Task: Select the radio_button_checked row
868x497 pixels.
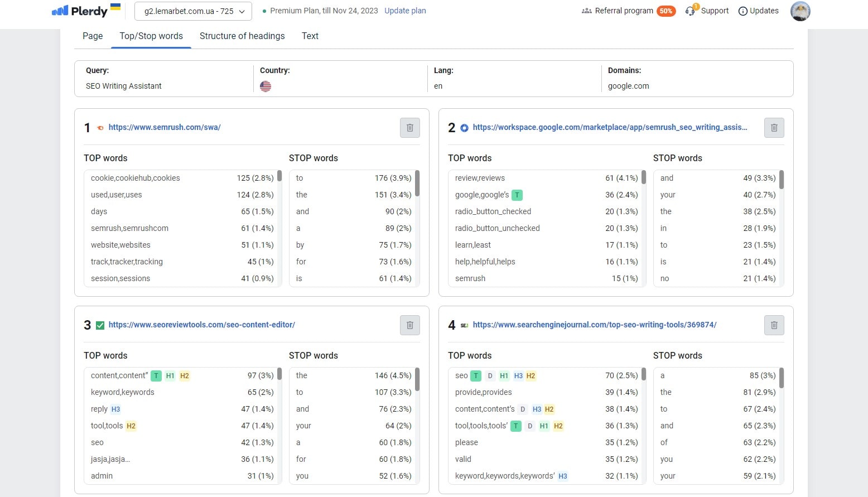Action: [546, 211]
